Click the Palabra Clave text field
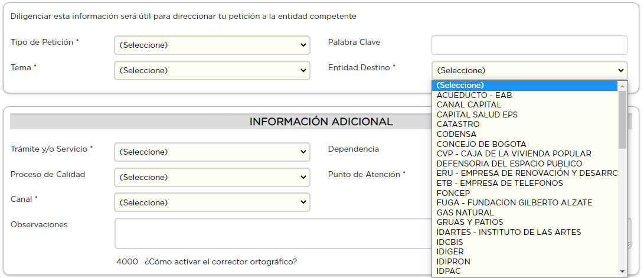This screenshot has width=644, height=278. click(x=529, y=45)
